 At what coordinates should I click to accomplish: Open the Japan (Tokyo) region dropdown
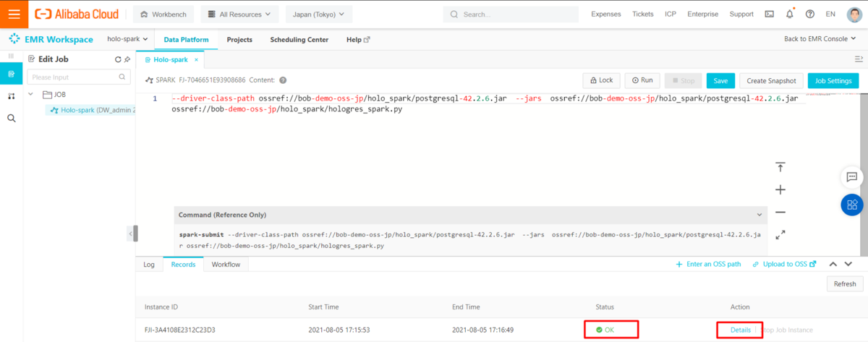pyautogui.click(x=319, y=14)
